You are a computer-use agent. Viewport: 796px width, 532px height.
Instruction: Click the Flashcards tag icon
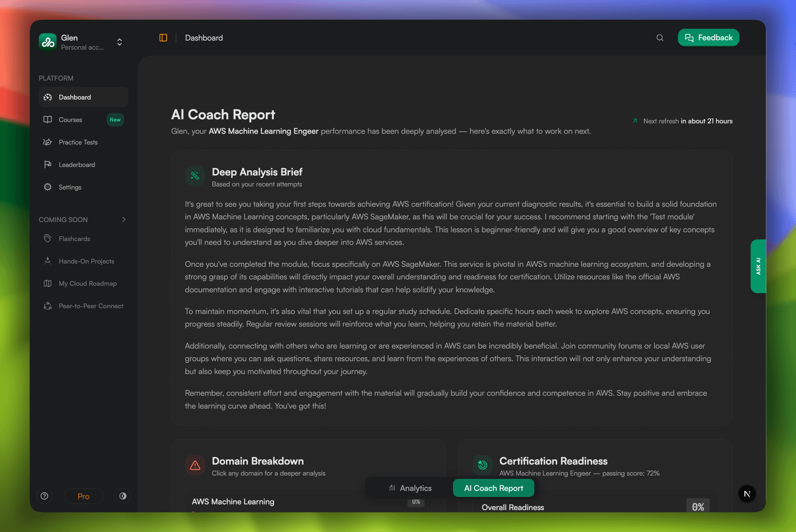pos(48,239)
